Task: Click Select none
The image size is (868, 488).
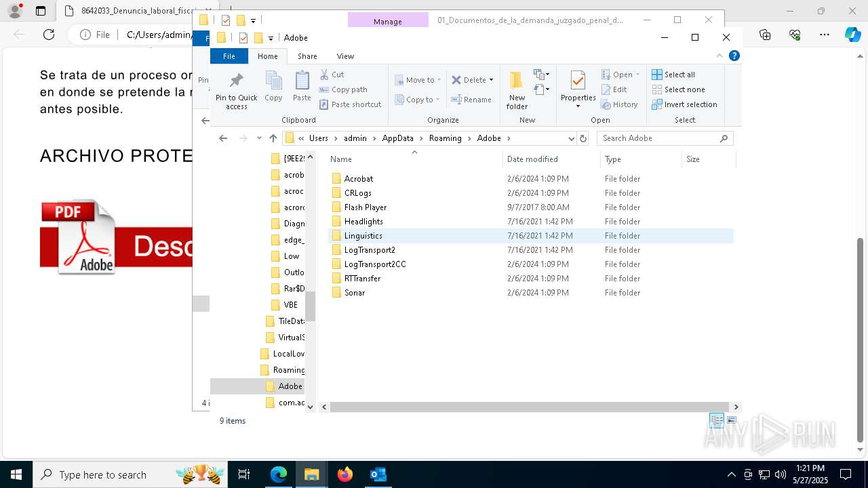Action: (678, 89)
